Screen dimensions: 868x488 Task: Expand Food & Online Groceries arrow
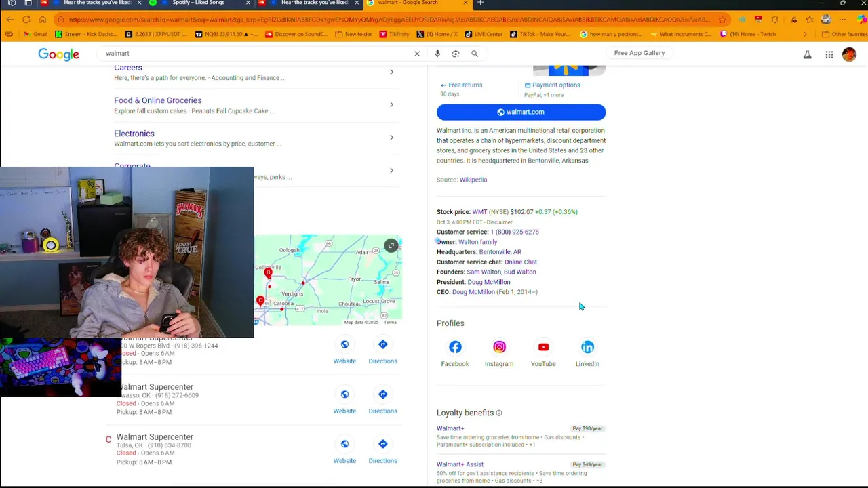(391, 104)
